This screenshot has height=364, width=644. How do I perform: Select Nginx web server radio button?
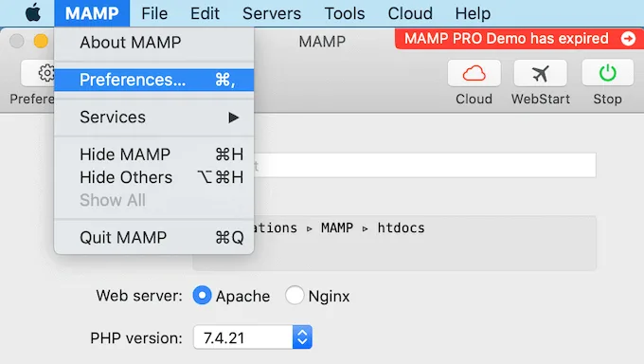click(295, 296)
